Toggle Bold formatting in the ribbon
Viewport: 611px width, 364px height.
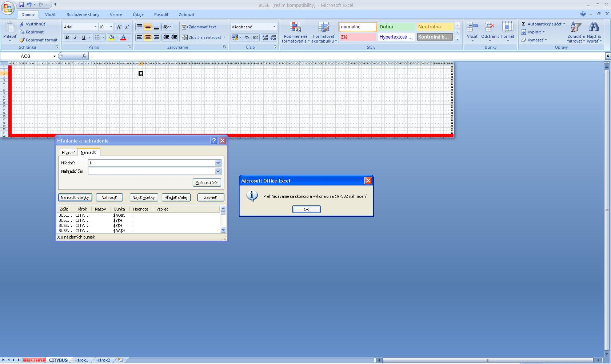click(67, 37)
